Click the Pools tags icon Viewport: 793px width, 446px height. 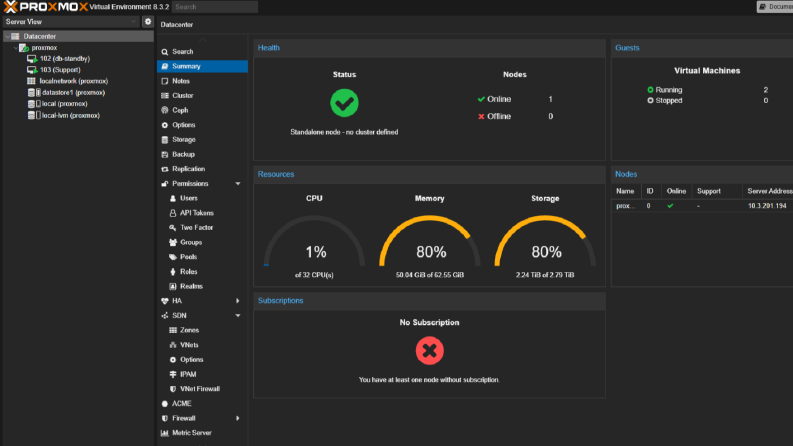173,257
